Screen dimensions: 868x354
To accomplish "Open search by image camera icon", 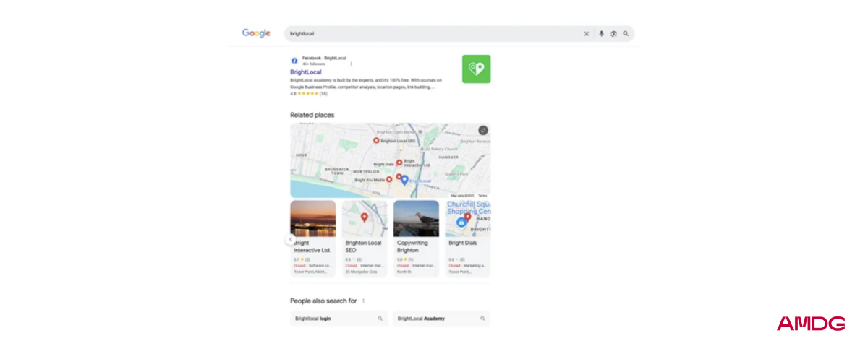I will (613, 33).
